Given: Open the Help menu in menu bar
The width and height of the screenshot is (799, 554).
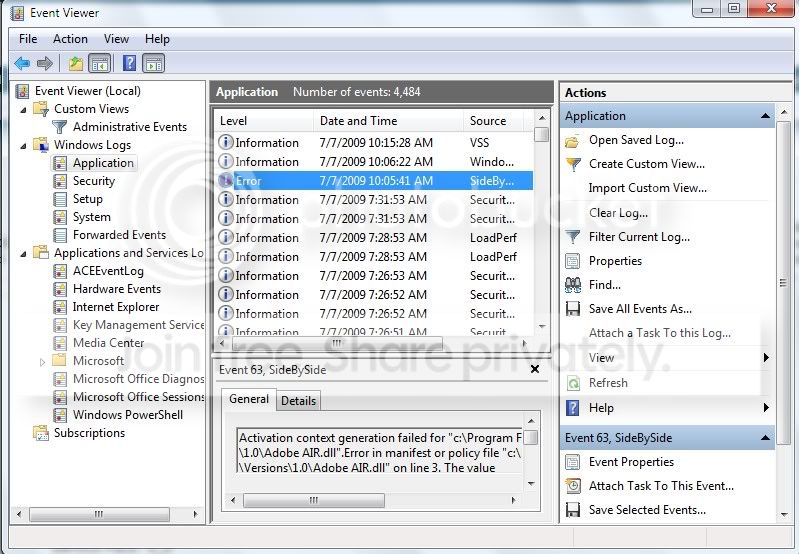Looking at the screenshot, I should [157, 39].
